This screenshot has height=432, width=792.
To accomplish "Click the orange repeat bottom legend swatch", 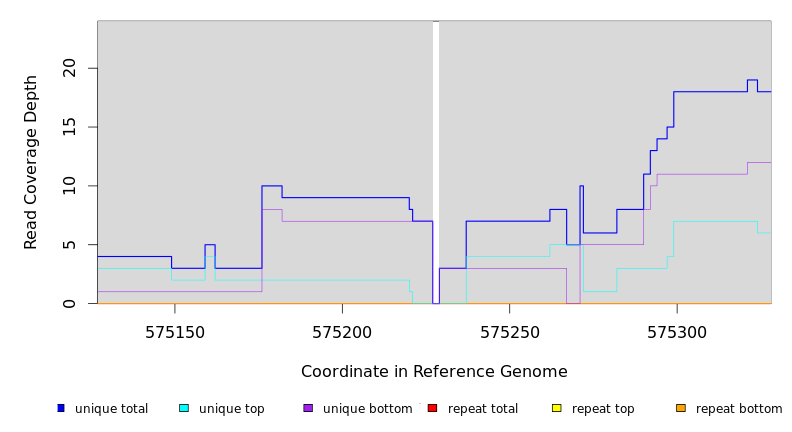I will pos(681,408).
